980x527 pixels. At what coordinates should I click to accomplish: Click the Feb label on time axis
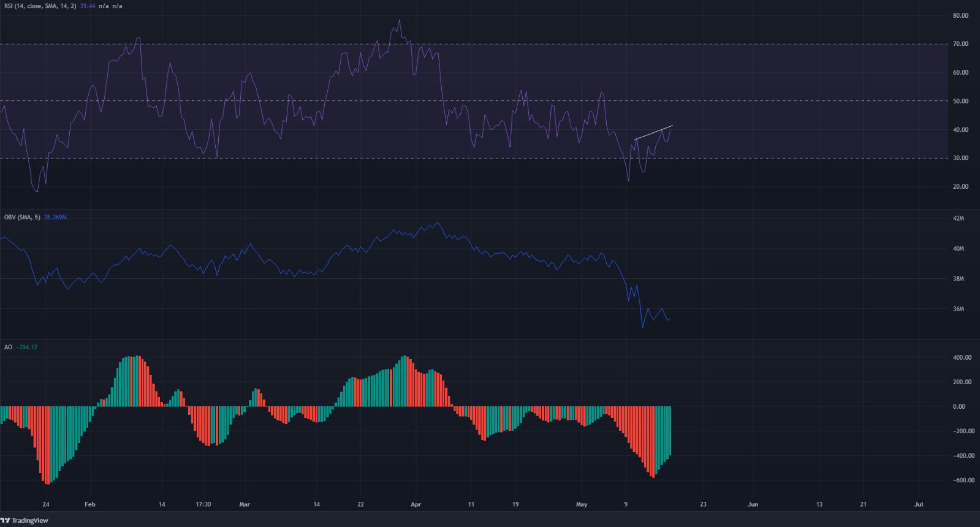click(90, 505)
